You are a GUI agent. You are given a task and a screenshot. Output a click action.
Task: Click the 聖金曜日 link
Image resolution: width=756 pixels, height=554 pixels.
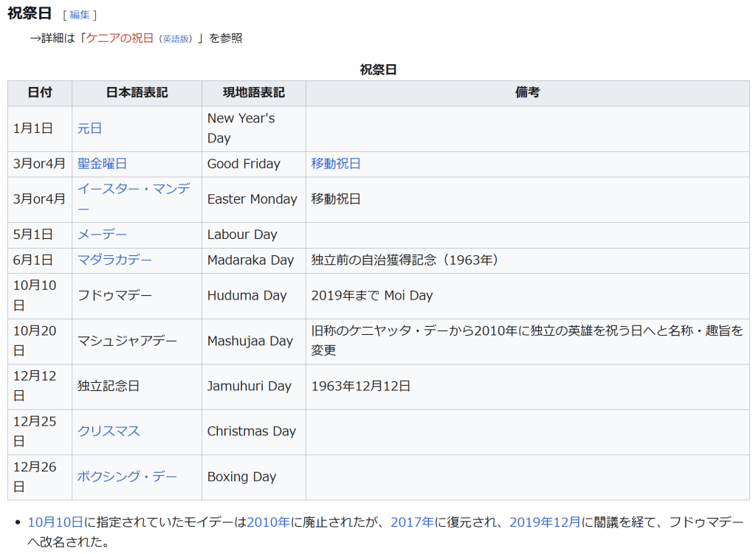point(102,164)
